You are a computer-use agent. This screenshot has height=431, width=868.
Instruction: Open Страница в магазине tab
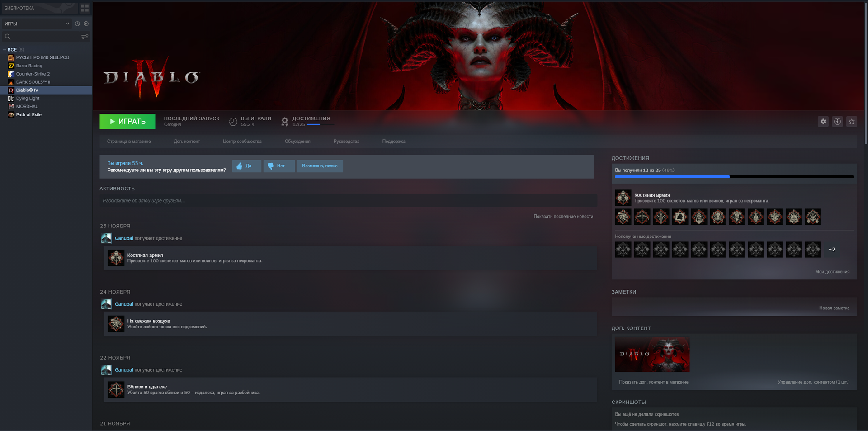(x=129, y=142)
